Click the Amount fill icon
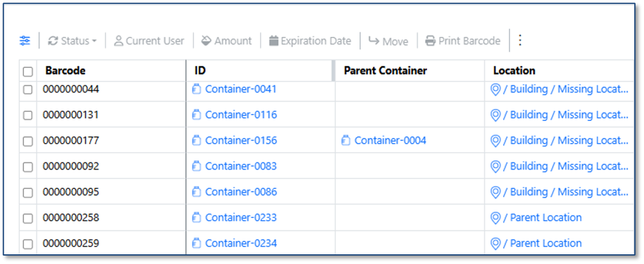Viewport: 644px width, 264px height. pyautogui.click(x=206, y=41)
